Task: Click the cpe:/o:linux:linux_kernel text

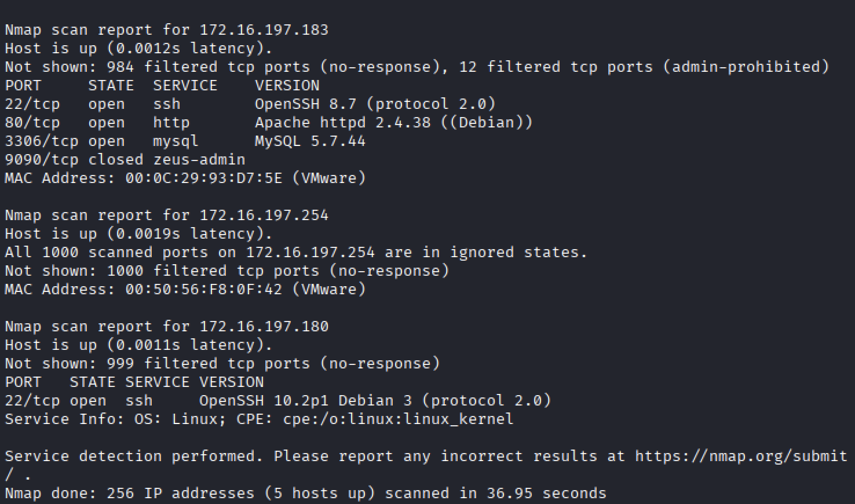Action: pos(398,419)
